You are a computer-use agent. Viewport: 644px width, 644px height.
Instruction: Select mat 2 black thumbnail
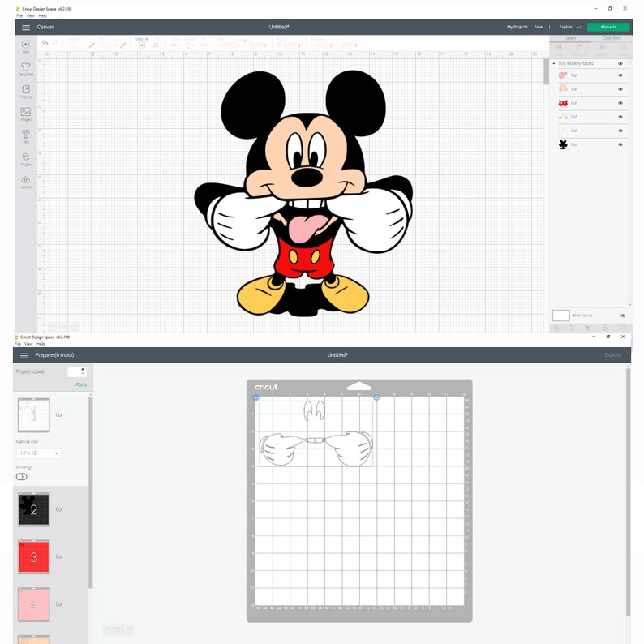[34, 509]
